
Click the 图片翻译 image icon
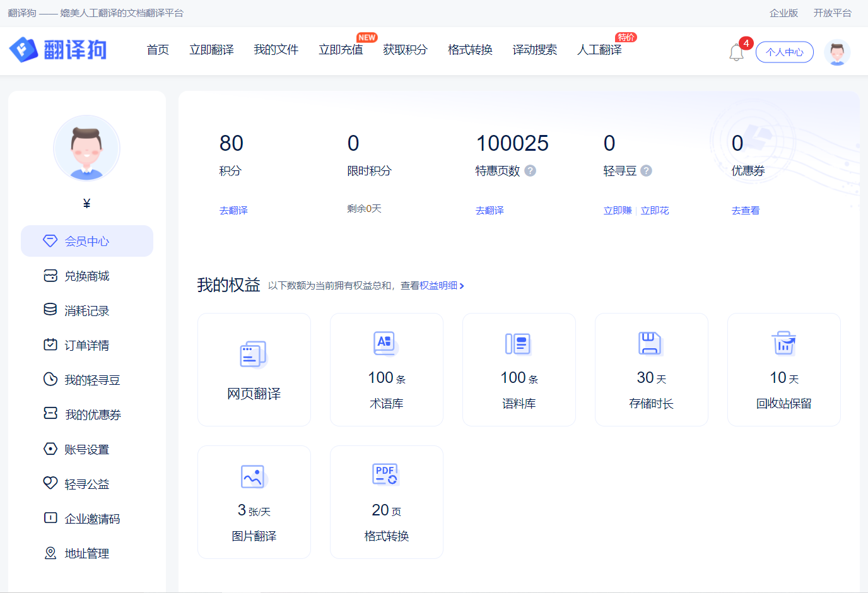click(x=254, y=477)
